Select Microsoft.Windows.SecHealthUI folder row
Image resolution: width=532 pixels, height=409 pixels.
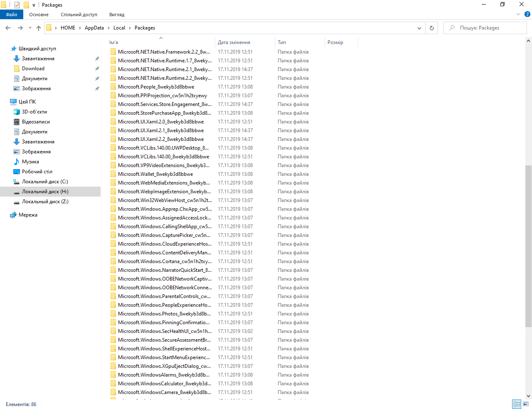coord(233,331)
